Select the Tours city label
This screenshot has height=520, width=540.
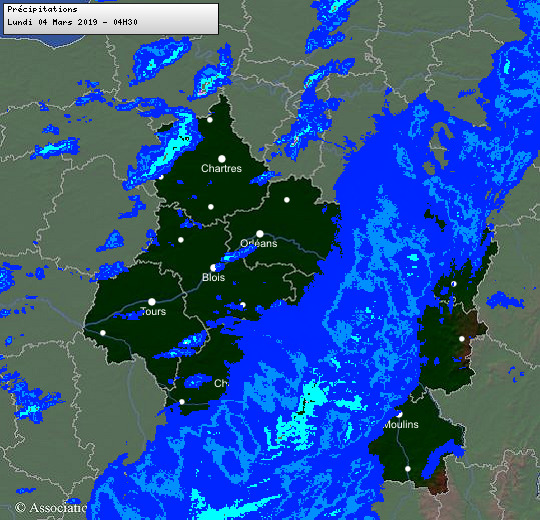(x=154, y=312)
